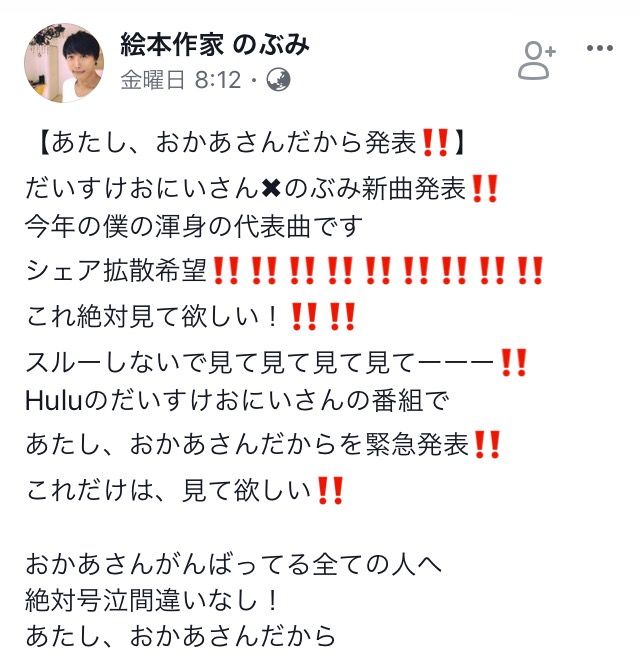Click the black ✖ symbol between names

coord(271,188)
